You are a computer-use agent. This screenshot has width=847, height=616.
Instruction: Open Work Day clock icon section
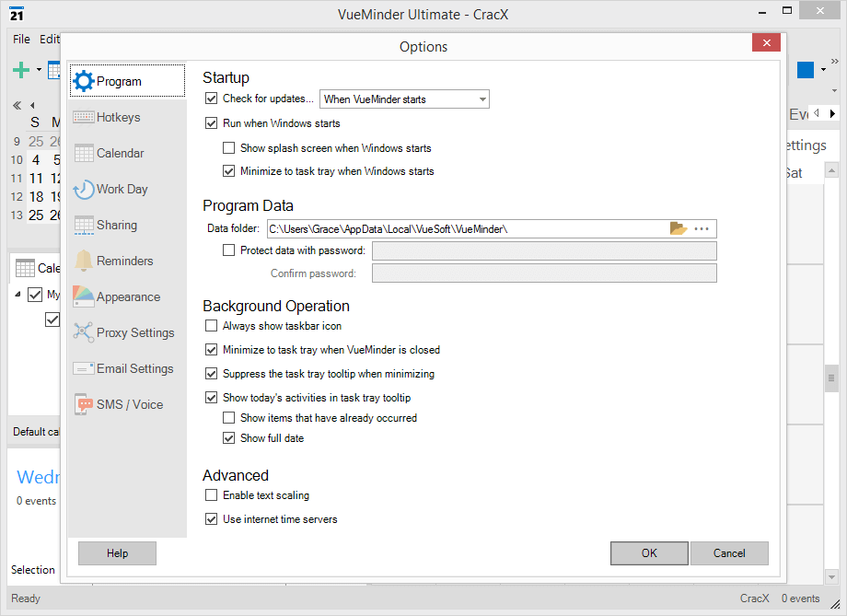pyautogui.click(x=84, y=189)
